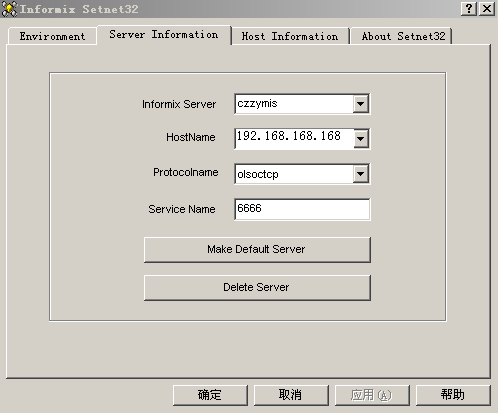The image size is (498, 413).
Task: Confirm with the 确定 button
Action: tap(210, 395)
